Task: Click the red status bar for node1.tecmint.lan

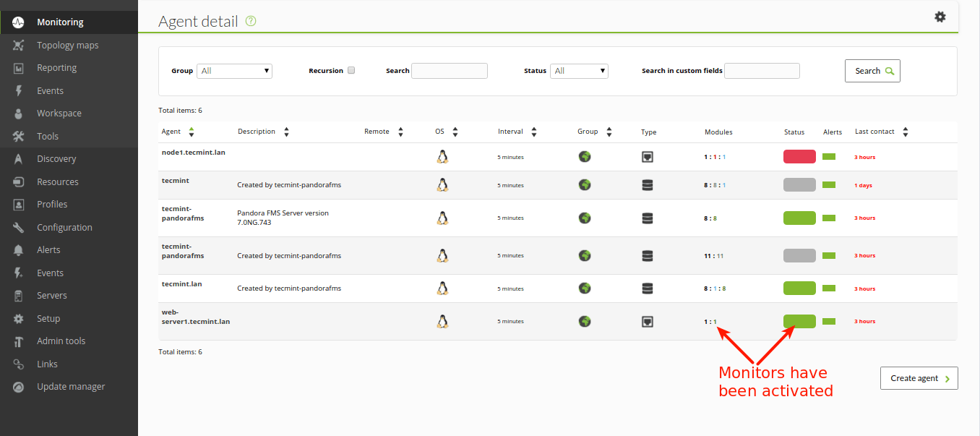Action: (x=799, y=157)
